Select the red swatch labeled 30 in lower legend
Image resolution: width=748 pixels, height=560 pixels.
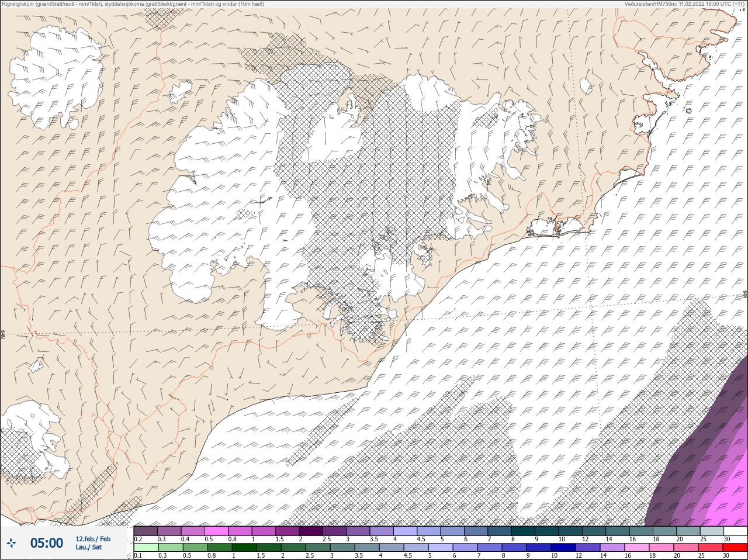pyautogui.click(x=735, y=548)
